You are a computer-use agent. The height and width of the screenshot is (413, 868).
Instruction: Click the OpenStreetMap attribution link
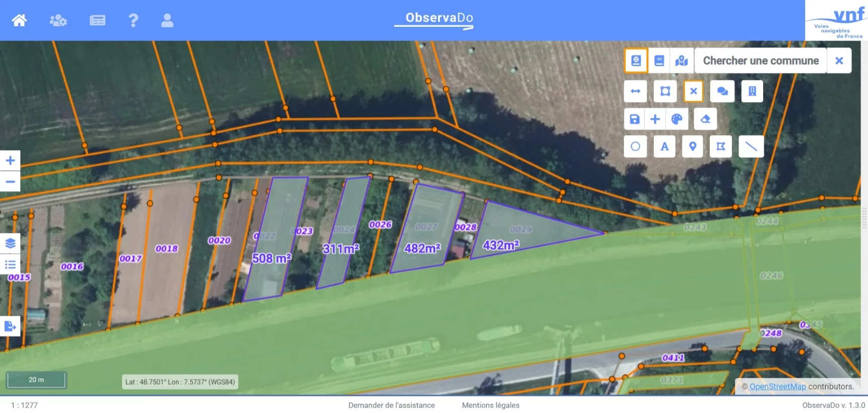778,386
